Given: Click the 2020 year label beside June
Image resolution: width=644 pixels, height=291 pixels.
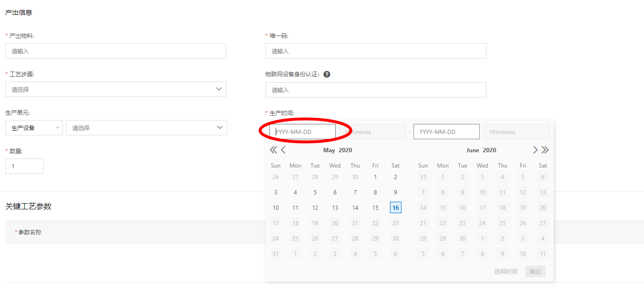Looking at the screenshot, I should click(x=489, y=150).
